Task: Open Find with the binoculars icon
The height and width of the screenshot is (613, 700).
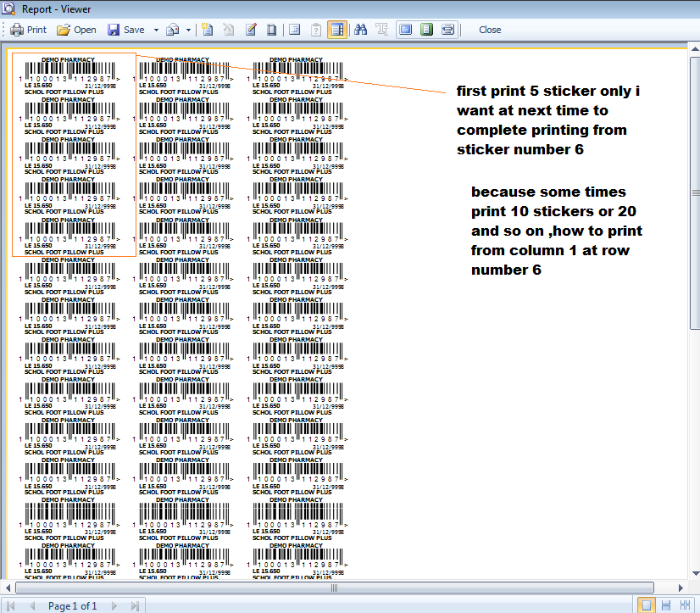Action: coord(361,30)
